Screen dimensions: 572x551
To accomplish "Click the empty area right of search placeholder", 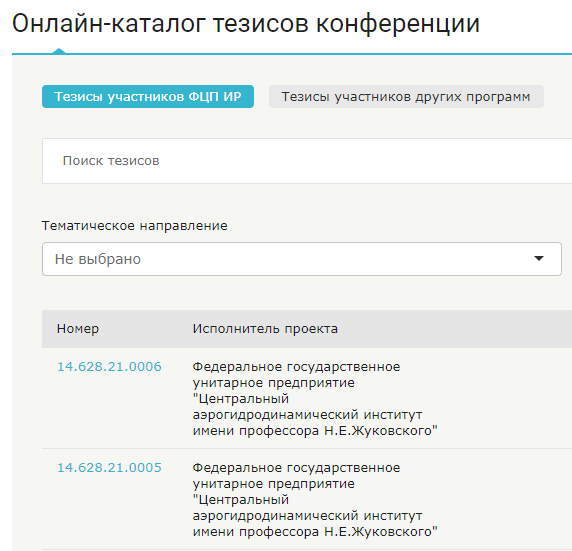I will click(x=365, y=161).
